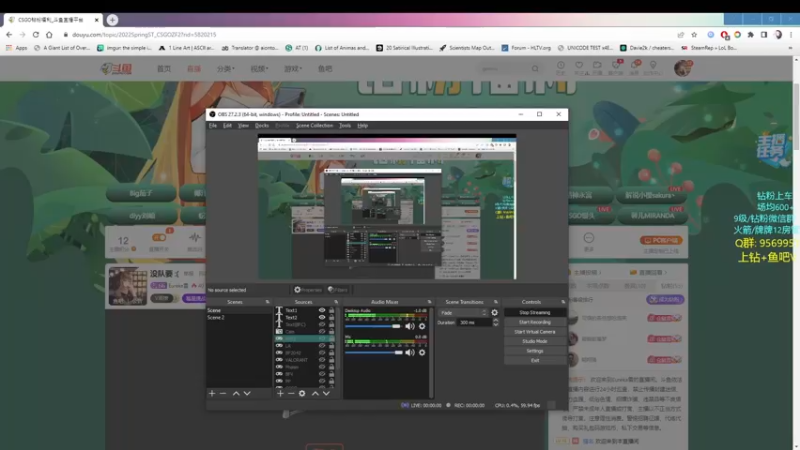Toggle visibility of the Text1 source

click(322, 310)
